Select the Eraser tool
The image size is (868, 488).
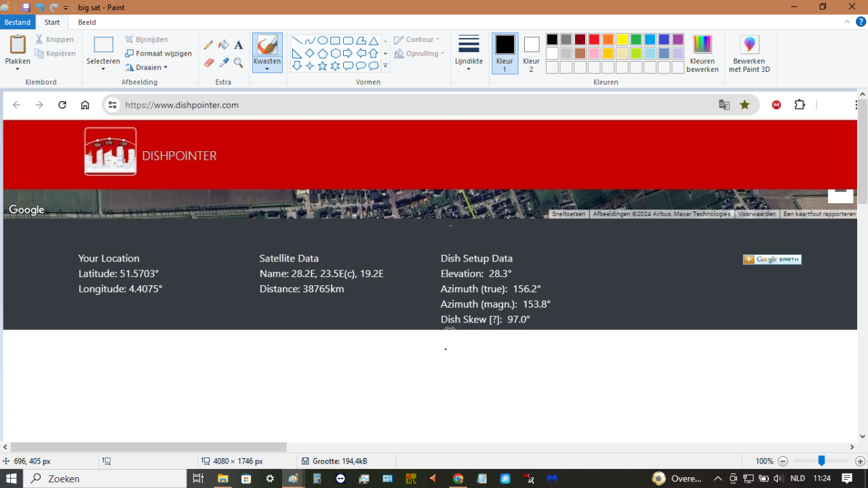pos(208,62)
